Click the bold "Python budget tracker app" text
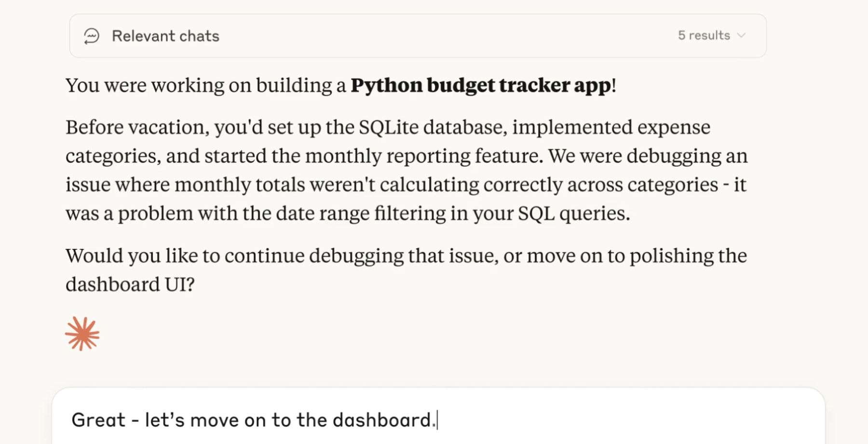Viewport: 868px width, 444px height. tap(481, 85)
